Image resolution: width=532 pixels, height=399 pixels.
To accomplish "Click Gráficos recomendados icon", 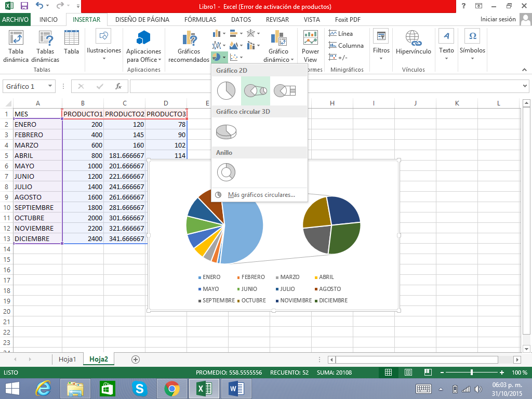I will point(189,38).
